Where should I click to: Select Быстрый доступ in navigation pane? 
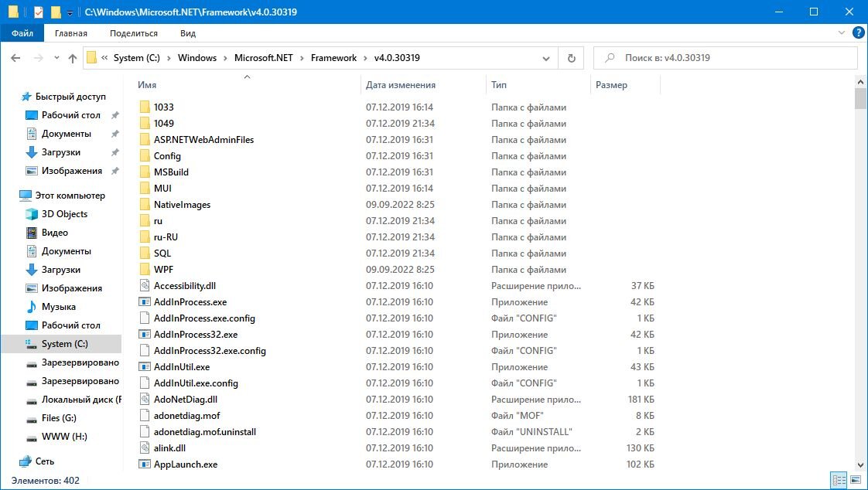coord(70,97)
